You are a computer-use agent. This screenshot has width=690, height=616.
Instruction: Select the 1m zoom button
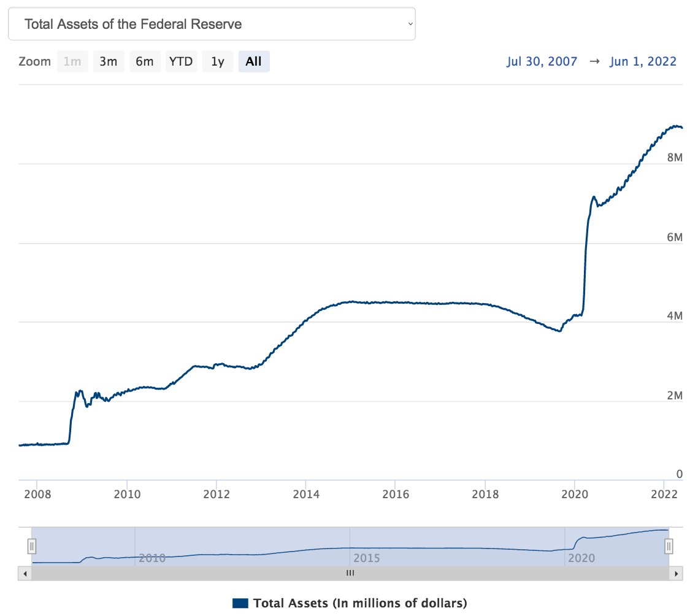72,61
